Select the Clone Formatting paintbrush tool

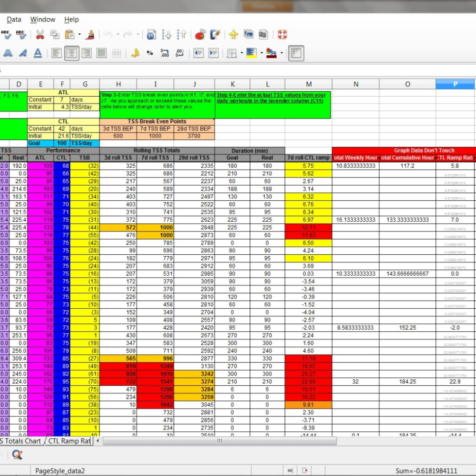point(90,33)
